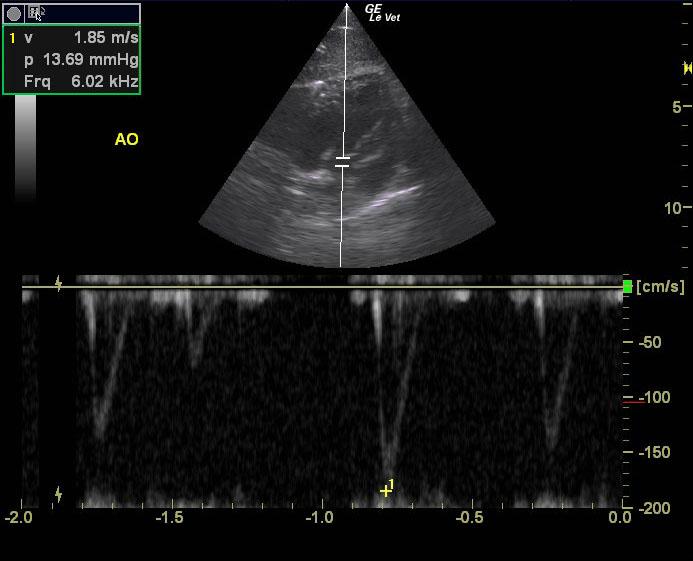Click measurement index 1 in result box
The height and width of the screenshot is (561, 693).
point(13,38)
